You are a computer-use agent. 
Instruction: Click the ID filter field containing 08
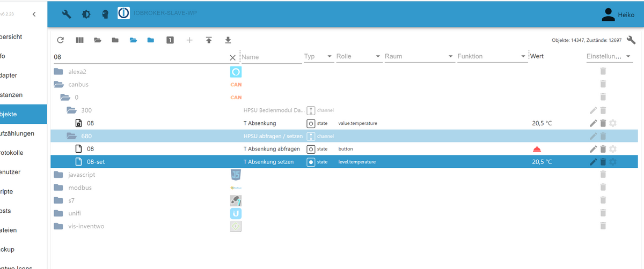[141, 57]
